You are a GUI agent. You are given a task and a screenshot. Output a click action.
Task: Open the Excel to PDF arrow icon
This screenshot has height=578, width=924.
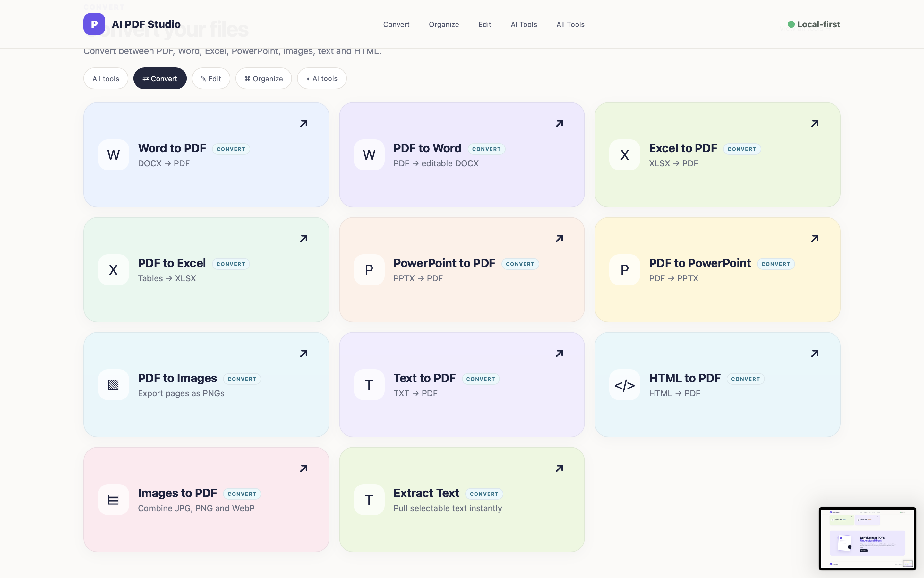click(815, 124)
